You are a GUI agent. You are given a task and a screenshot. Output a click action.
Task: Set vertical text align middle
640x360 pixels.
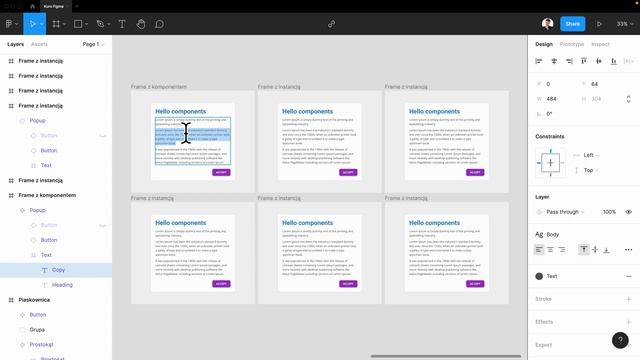click(x=595, y=249)
